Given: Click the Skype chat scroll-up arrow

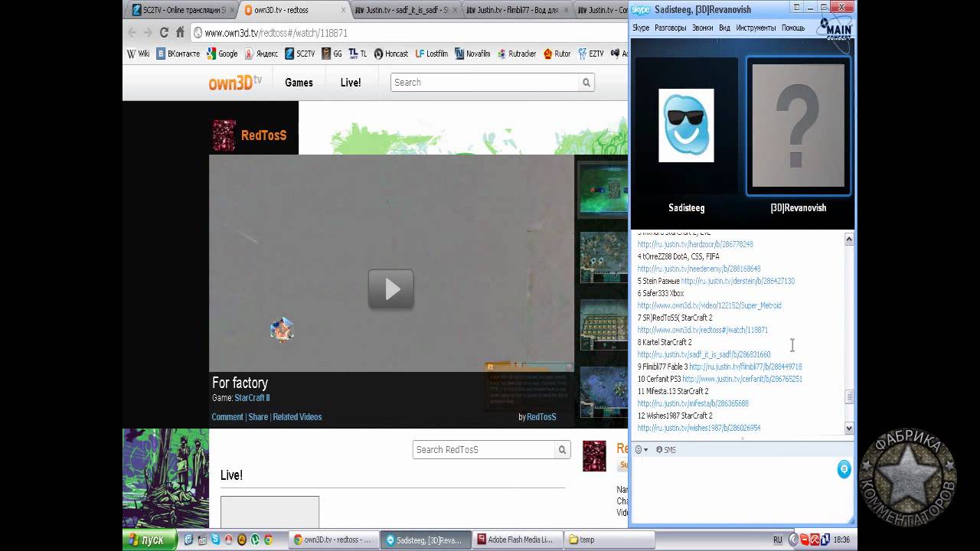Looking at the screenshot, I should [849, 240].
